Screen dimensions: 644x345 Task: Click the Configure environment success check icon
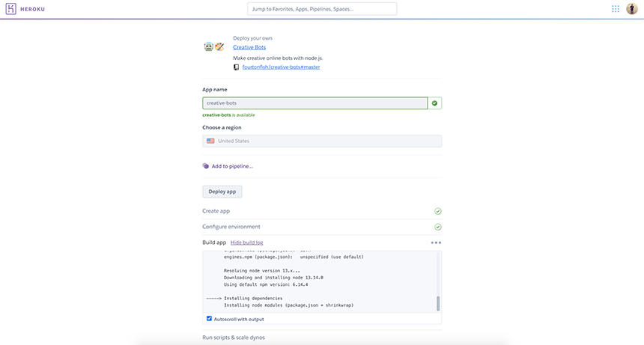click(438, 227)
